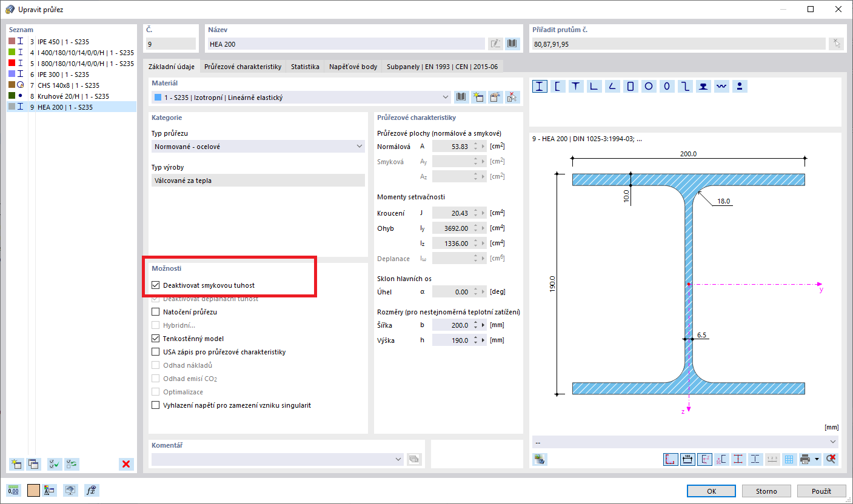Select the I-section shape icon

pos(539,86)
